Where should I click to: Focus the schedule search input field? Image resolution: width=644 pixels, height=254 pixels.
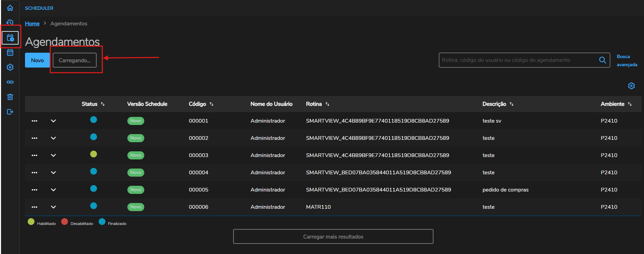point(519,60)
